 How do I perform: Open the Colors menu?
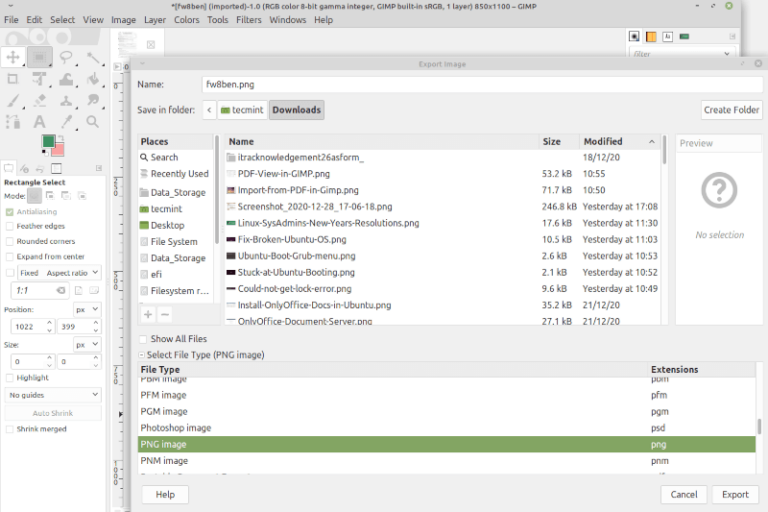point(186,20)
